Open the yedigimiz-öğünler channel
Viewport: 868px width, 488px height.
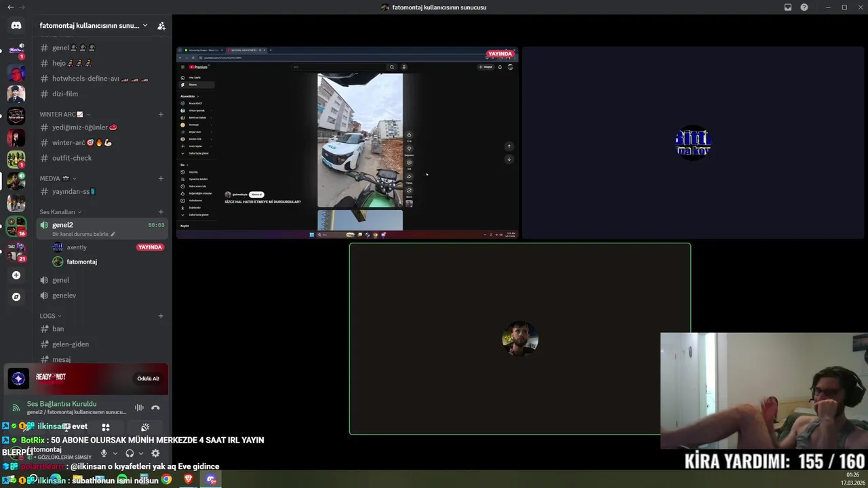click(x=102, y=127)
